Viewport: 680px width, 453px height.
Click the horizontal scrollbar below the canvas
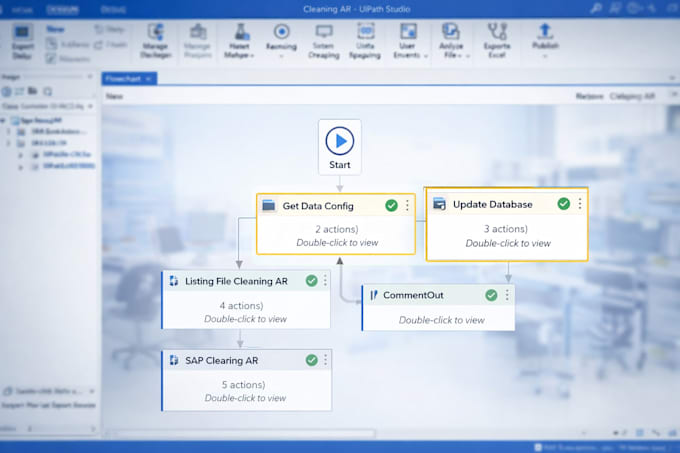pos(241,433)
